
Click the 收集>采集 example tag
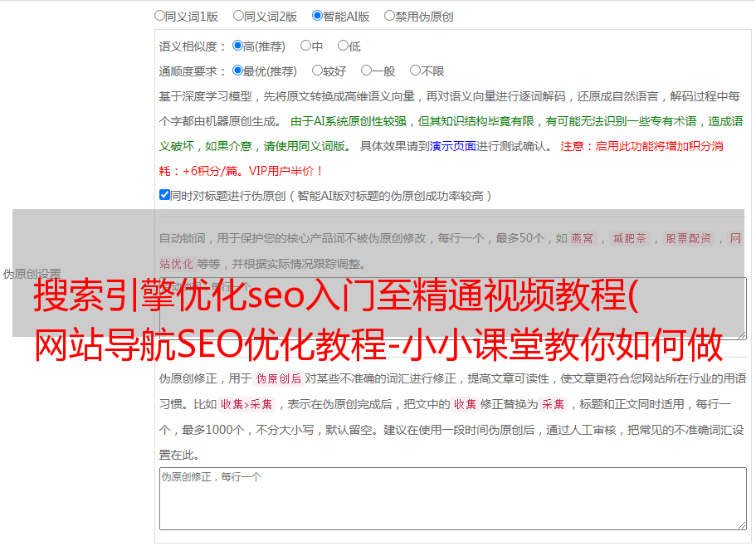point(246,404)
